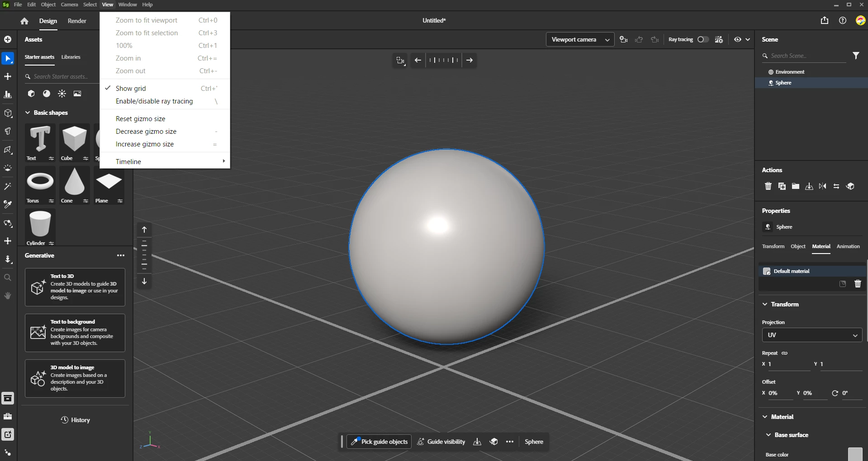The width and height of the screenshot is (868, 461).
Task: Open the user account avatar
Action: point(860,20)
